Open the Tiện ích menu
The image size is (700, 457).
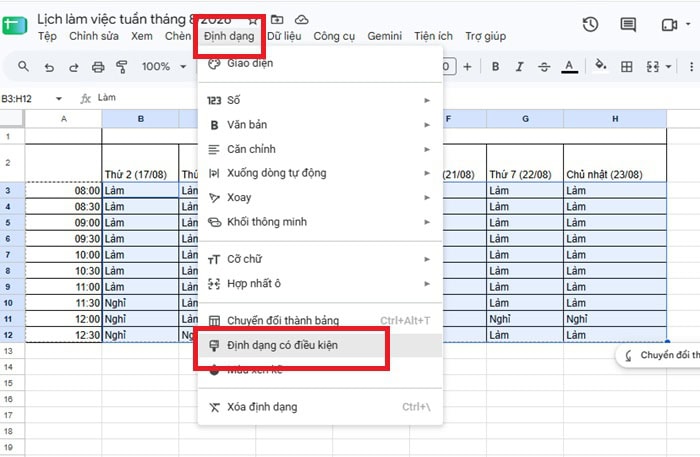433,36
